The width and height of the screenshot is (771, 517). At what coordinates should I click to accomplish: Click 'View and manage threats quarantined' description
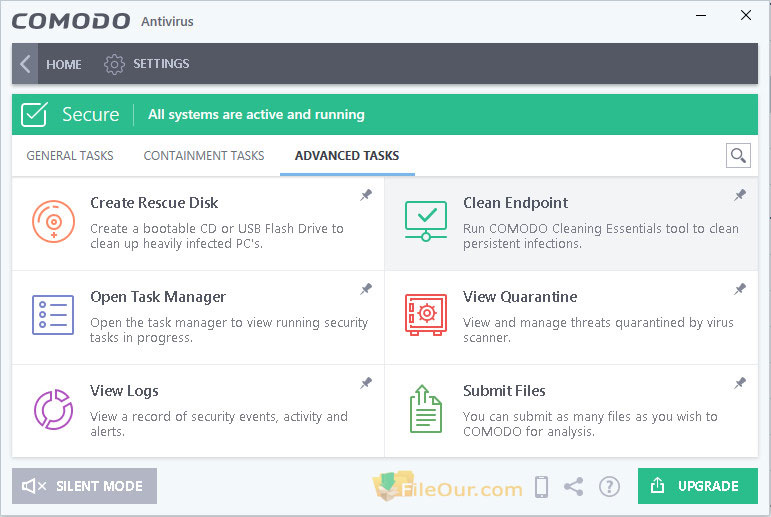pyautogui.click(x=598, y=330)
